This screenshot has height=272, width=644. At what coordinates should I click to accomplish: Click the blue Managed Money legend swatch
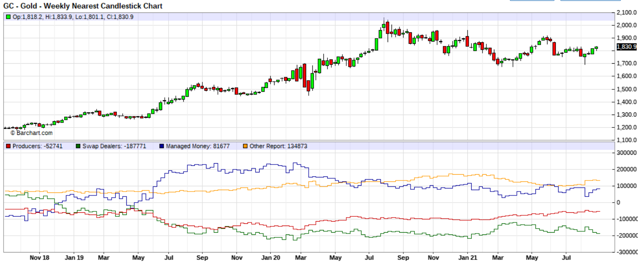[161, 146]
